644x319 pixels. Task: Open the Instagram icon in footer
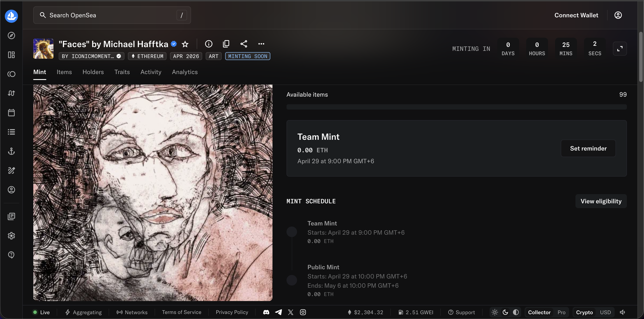303,312
